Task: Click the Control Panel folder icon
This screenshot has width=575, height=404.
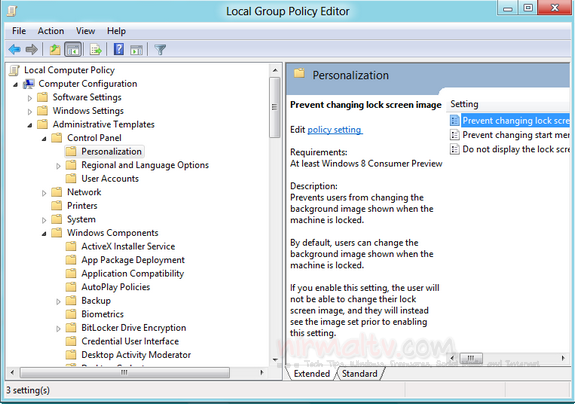Action: (56, 138)
